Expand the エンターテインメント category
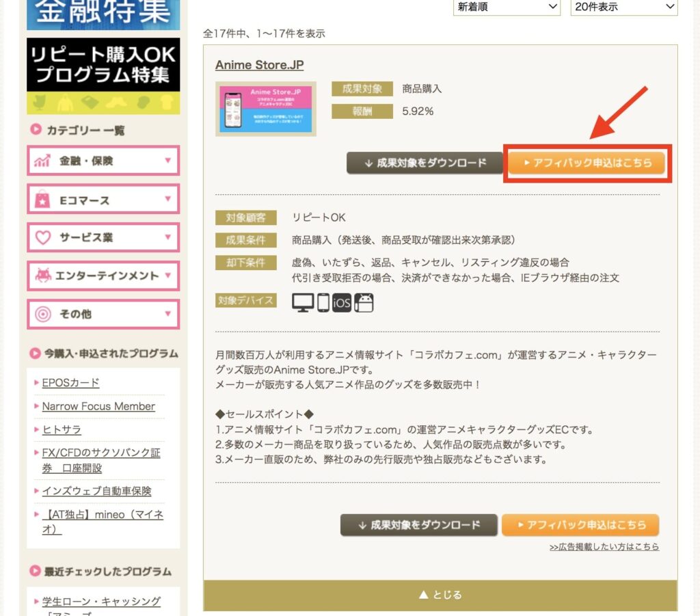Screen dimensions: 700x616 (103, 276)
